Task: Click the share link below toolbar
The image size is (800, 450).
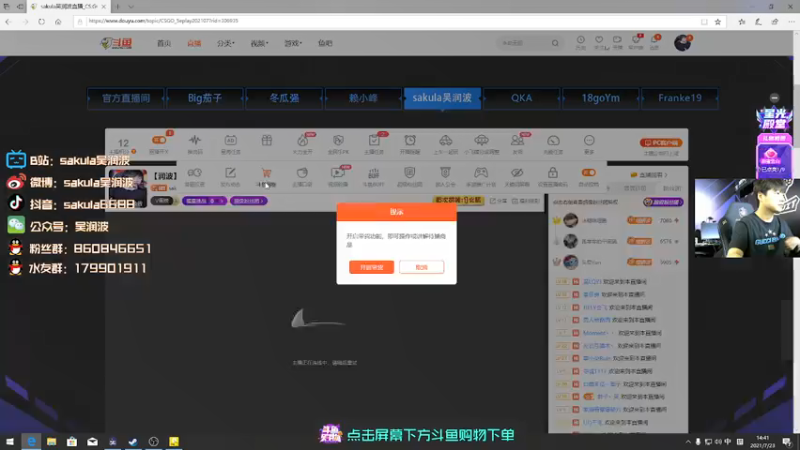Action: 499,202
